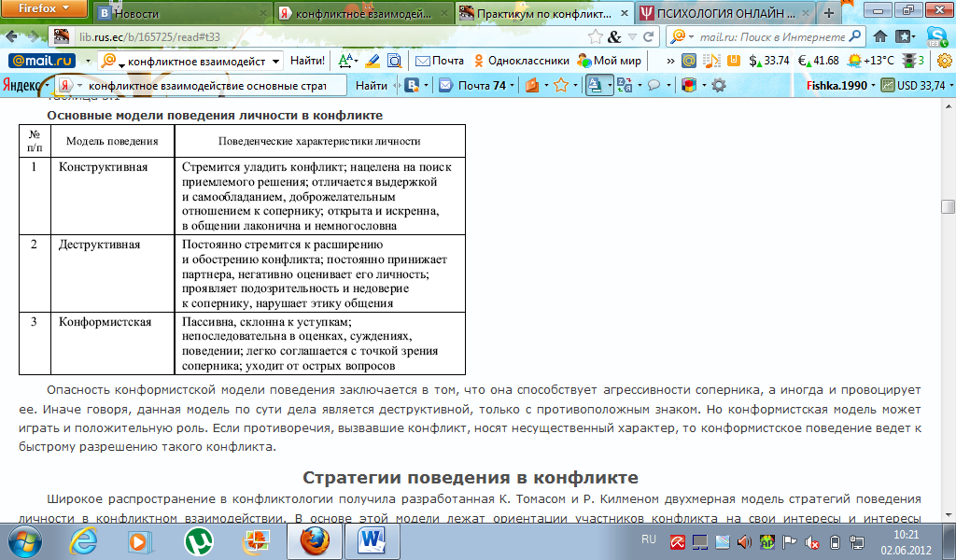Switch to the Новости VK tab
Image resolution: width=956 pixels, height=560 pixels.
[183, 13]
